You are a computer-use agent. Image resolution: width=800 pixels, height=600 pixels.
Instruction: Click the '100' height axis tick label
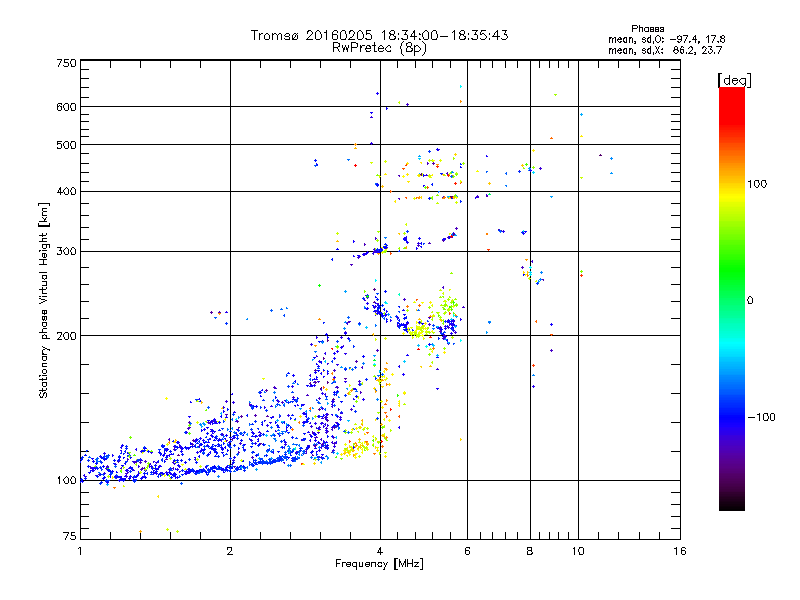[67, 481]
